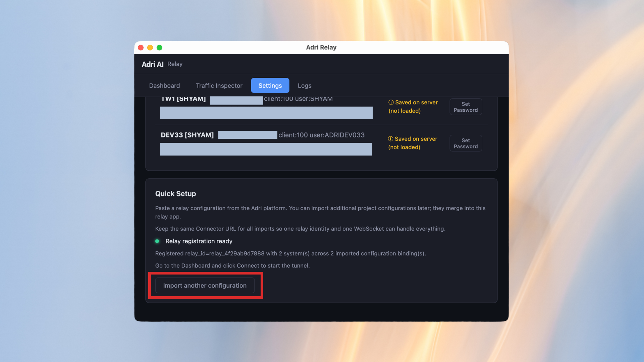Click the info icon beside TW1's saved status
This screenshot has height=362, width=644.
coord(391,102)
